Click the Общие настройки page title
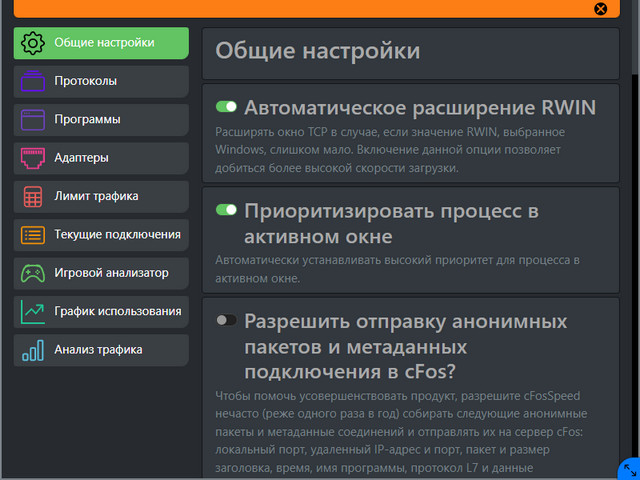The height and width of the screenshot is (480, 640). click(x=318, y=51)
